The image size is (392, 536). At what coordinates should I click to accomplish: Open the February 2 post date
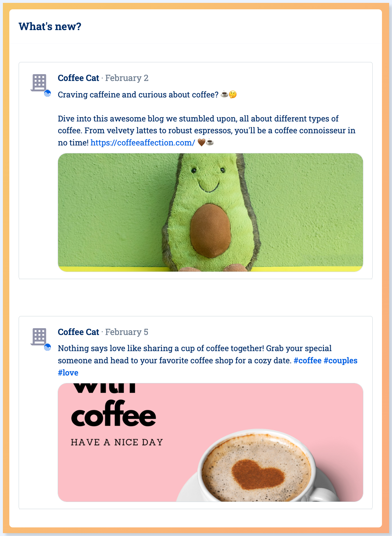[127, 78]
